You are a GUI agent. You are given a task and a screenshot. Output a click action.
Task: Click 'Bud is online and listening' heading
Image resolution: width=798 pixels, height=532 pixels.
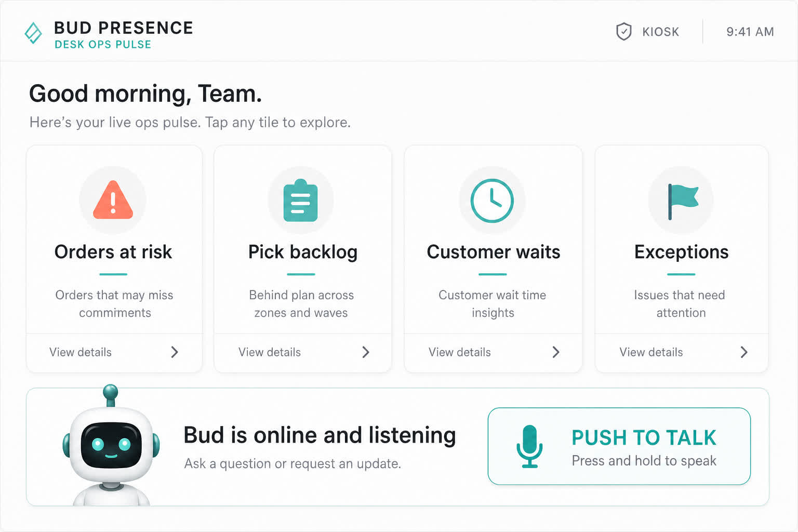tap(320, 435)
